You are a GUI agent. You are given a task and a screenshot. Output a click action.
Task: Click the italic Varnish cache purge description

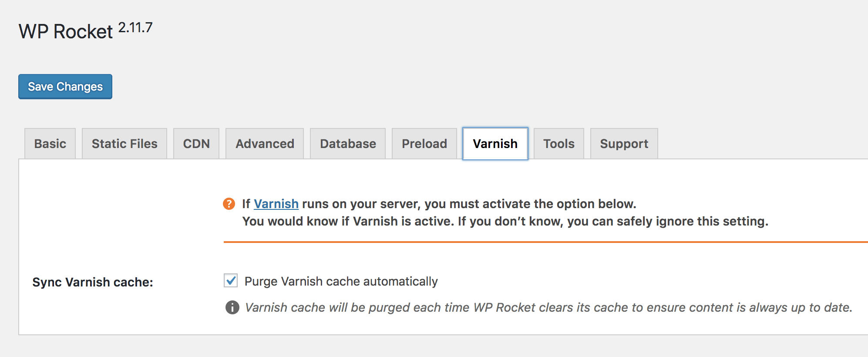548,307
